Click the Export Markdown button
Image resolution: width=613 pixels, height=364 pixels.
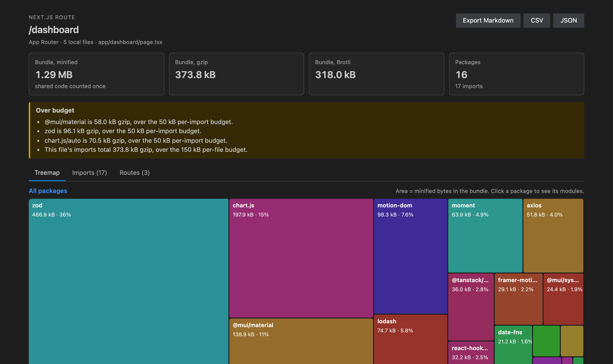point(488,20)
